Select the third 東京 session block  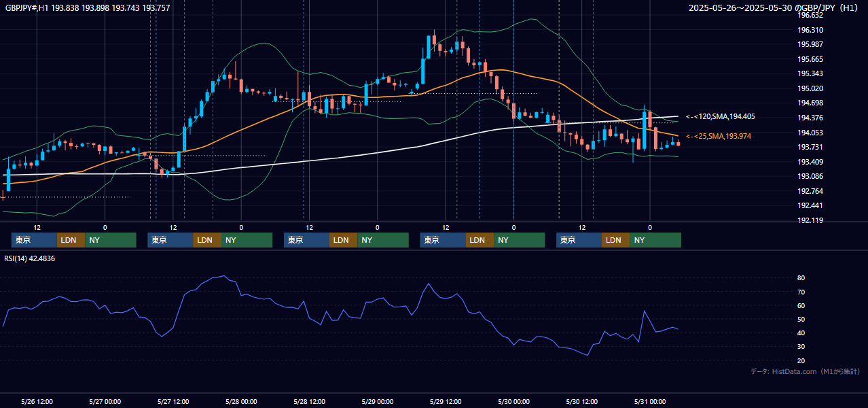306,240
